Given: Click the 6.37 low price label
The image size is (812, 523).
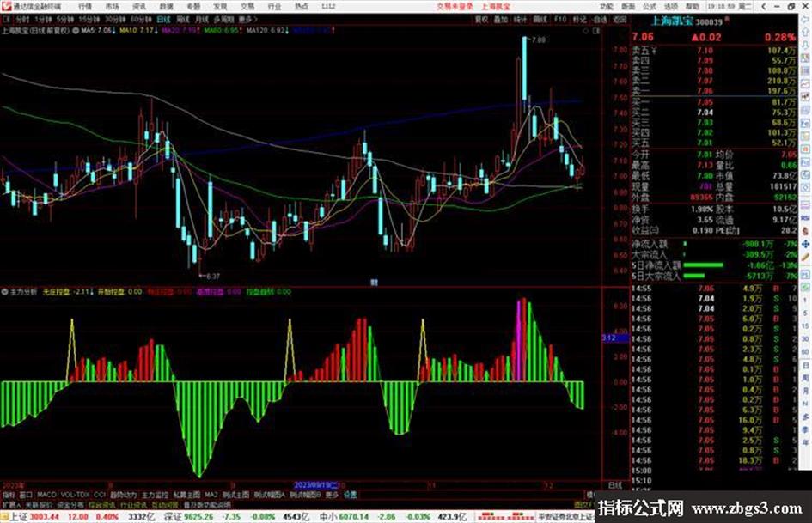Looking at the screenshot, I should coord(213,276).
